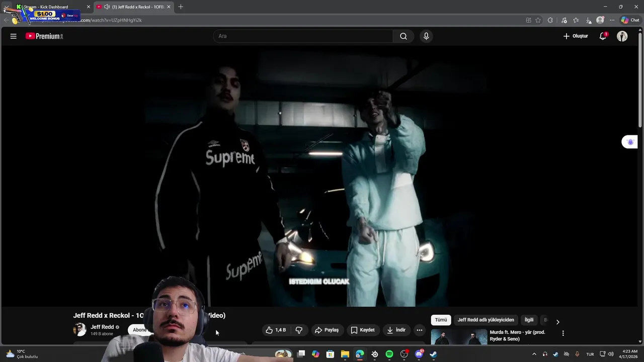
Task: Open the Edge downloads icon
Action: [588, 20]
